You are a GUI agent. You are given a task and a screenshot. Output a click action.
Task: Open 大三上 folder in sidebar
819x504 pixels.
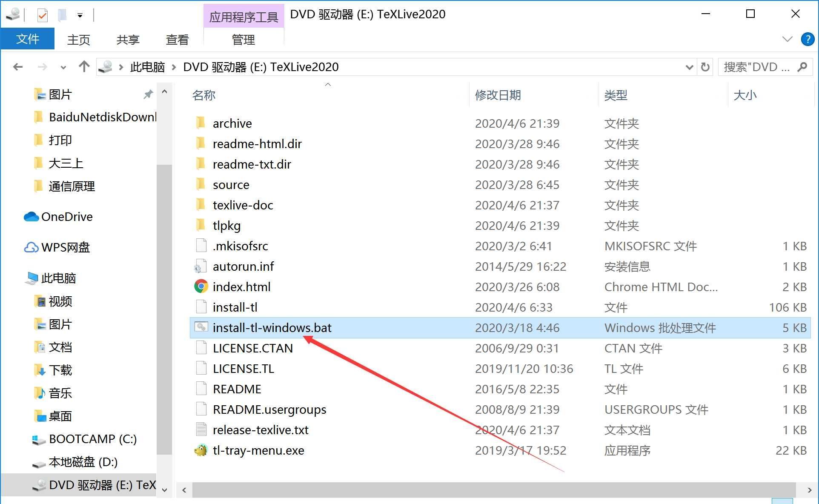point(66,163)
